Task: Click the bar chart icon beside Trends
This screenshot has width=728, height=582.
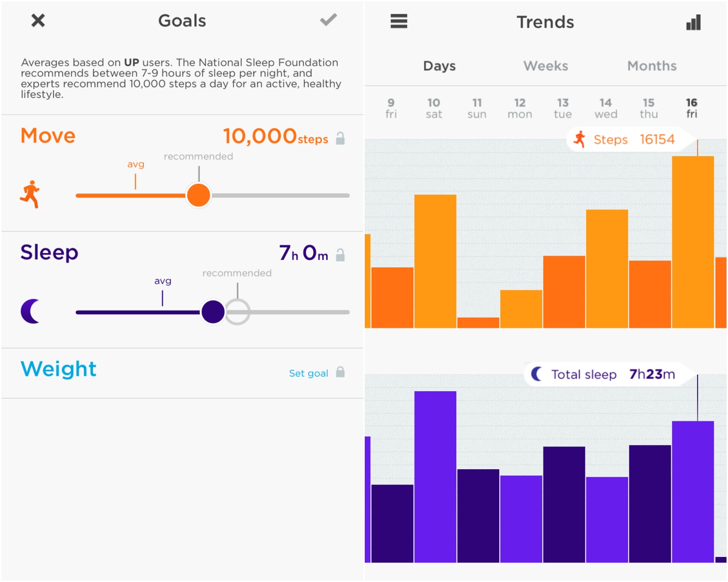Action: 693,22
